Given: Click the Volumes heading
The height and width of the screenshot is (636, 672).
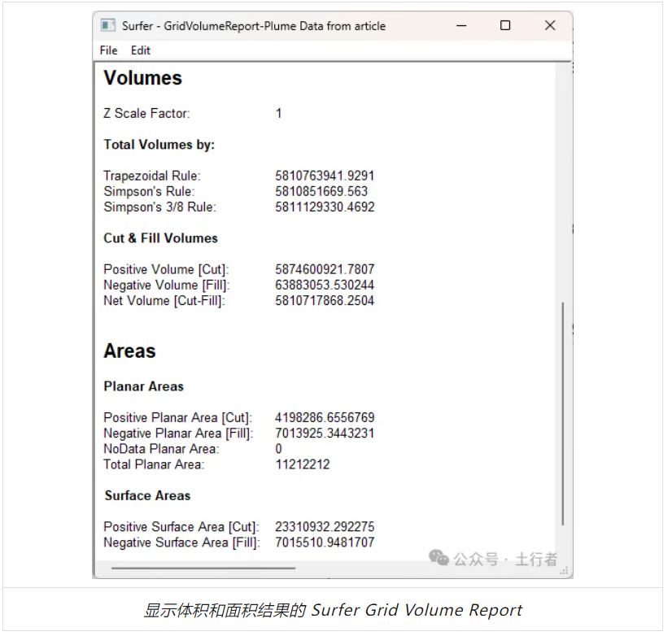Looking at the screenshot, I should [x=143, y=78].
